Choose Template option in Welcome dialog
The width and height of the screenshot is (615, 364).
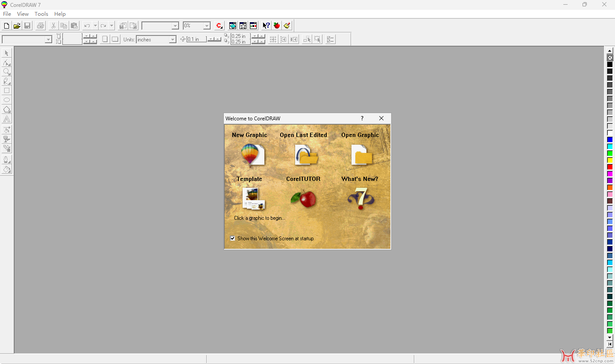pos(253,198)
